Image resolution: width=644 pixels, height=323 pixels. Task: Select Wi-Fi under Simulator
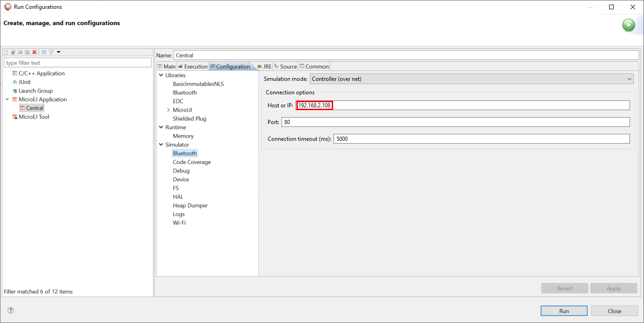tap(179, 223)
